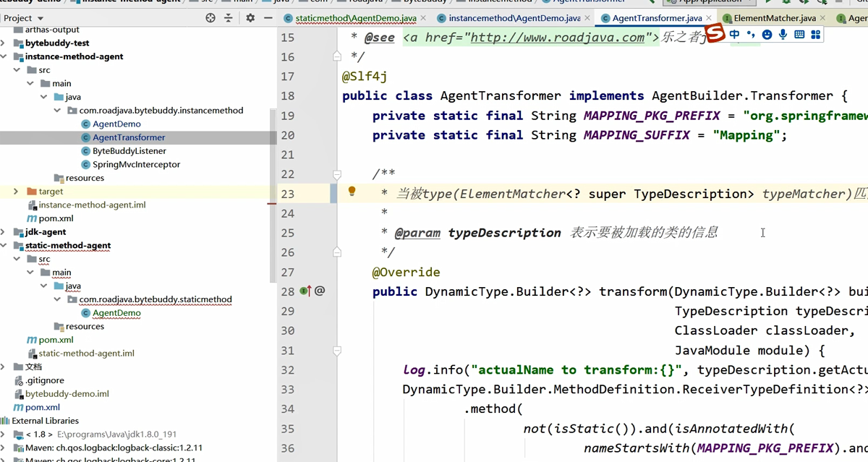Close the AgentTransformer.java tab

(x=709, y=18)
